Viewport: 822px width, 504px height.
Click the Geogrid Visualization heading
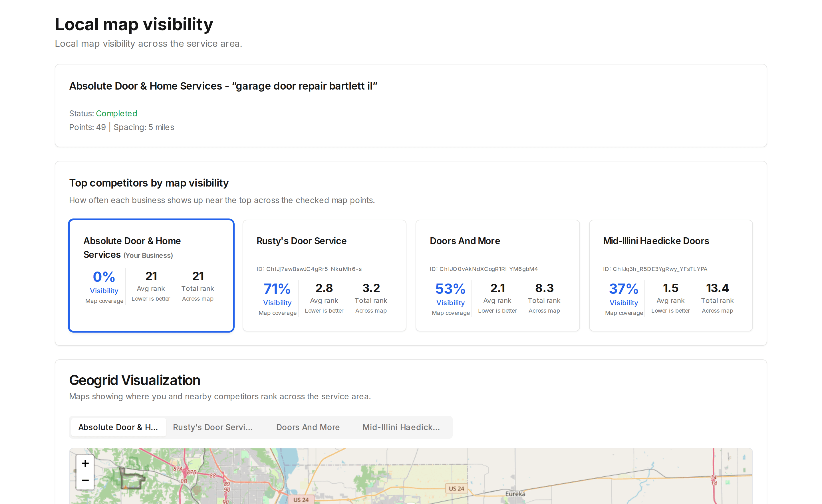click(134, 380)
